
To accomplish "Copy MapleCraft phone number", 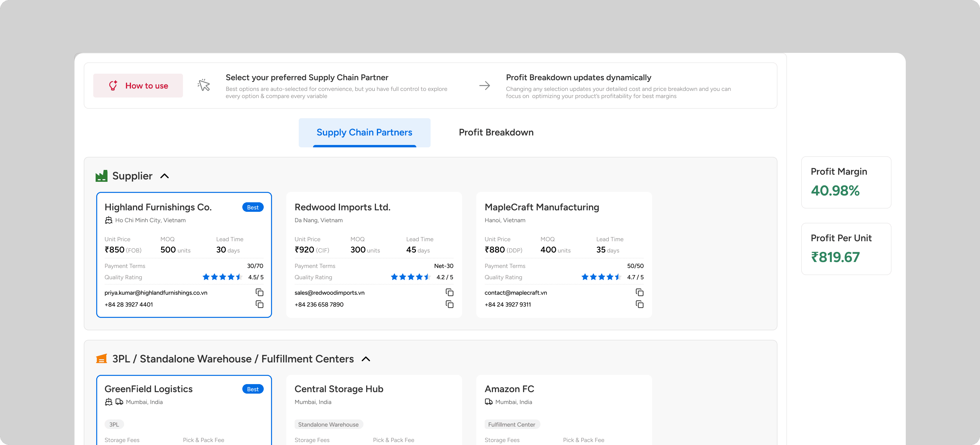I will (x=639, y=304).
